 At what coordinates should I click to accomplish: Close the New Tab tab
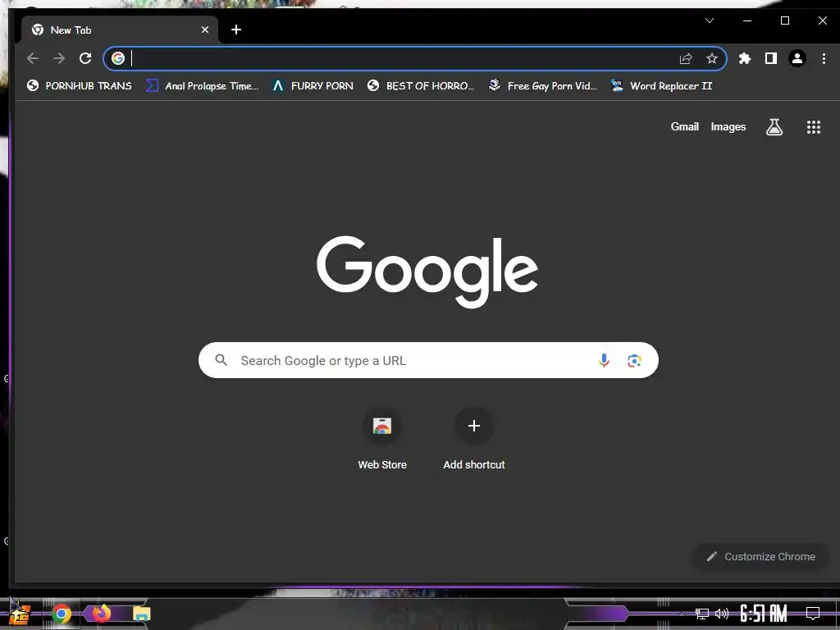coord(204,30)
